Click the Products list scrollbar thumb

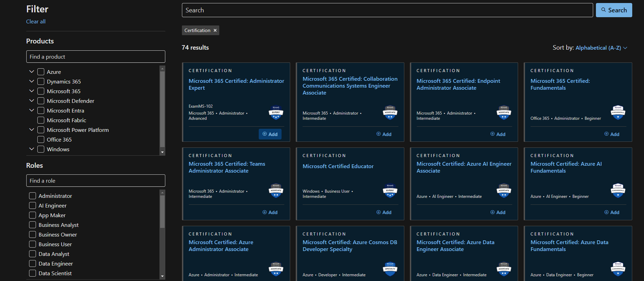(162, 109)
